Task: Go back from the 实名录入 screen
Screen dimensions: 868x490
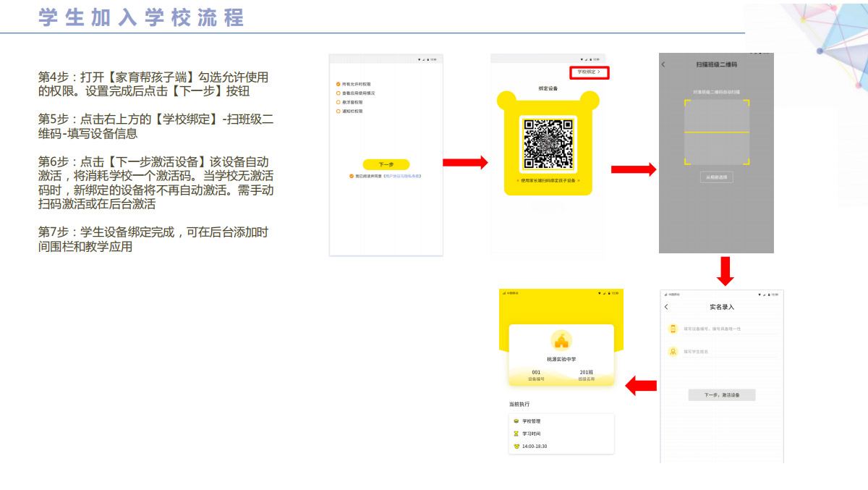Action: coord(666,307)
